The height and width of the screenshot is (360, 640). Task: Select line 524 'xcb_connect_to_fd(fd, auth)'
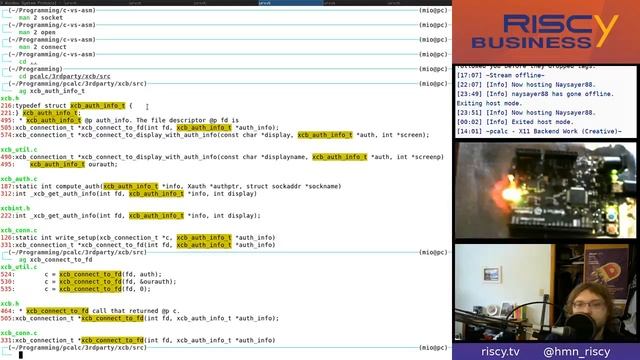[81, 275]
